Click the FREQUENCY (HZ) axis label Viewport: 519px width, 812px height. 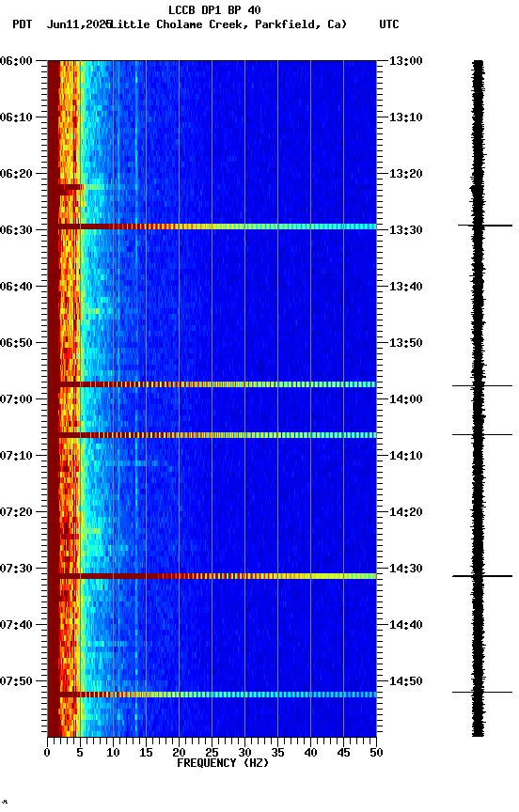coord(223,763)
